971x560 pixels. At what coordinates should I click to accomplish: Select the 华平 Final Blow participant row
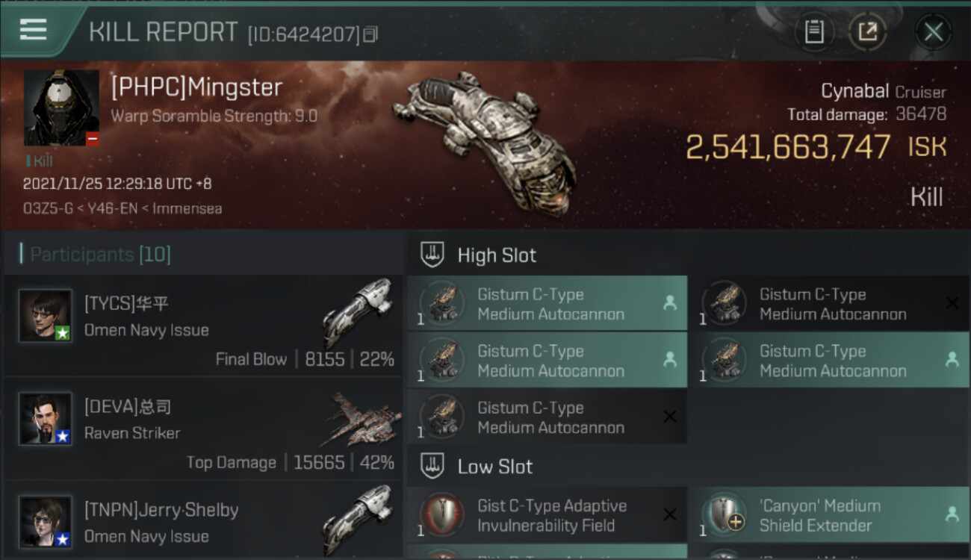(203, 326)
